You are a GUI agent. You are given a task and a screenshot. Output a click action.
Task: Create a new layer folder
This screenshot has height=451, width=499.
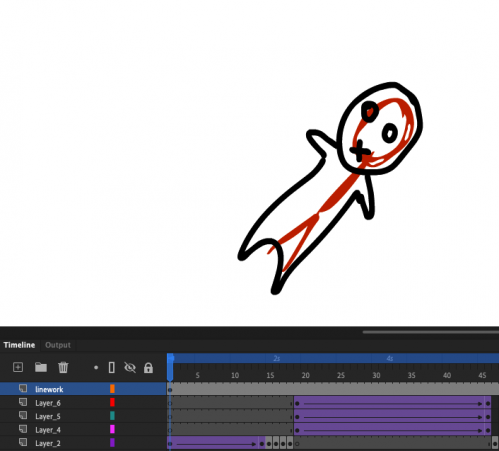(x=41, y=367)
